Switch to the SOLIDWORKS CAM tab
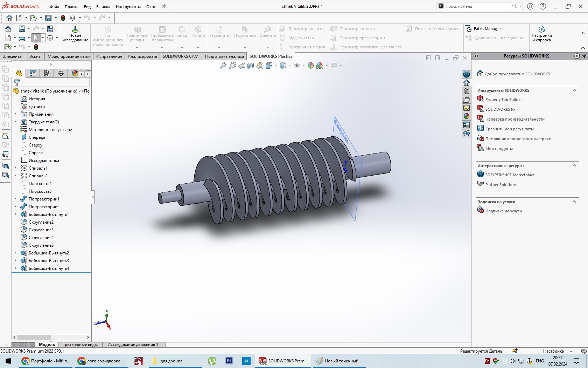The image size is (588, 368). pos(181,56)
